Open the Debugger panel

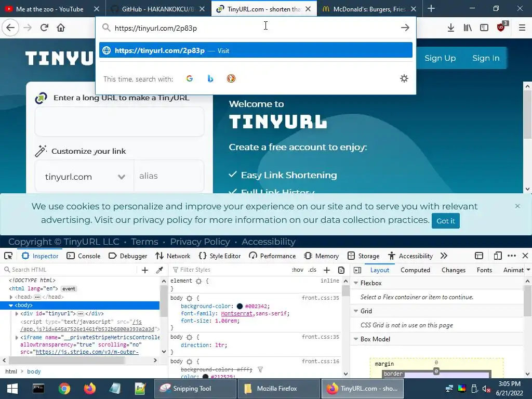pos(128,256)
